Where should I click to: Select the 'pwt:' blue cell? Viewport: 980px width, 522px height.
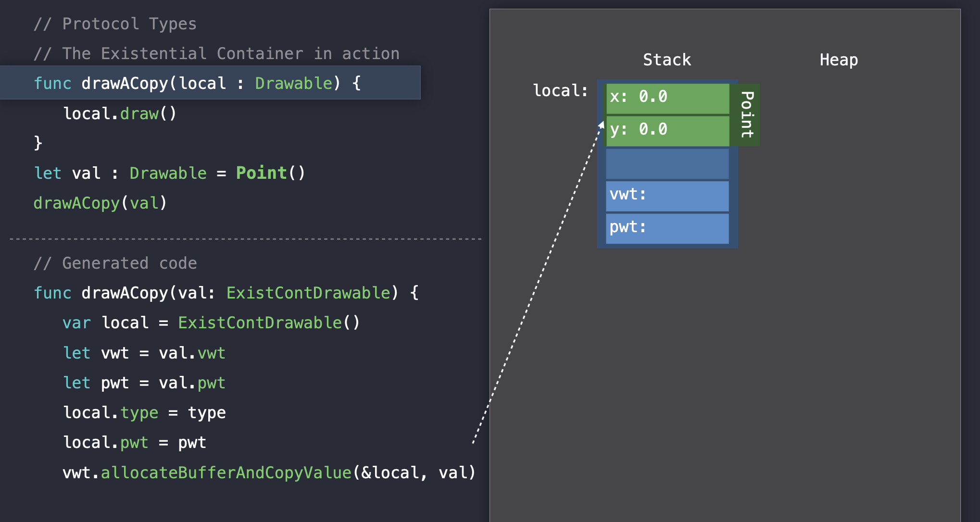coord(667,228)
